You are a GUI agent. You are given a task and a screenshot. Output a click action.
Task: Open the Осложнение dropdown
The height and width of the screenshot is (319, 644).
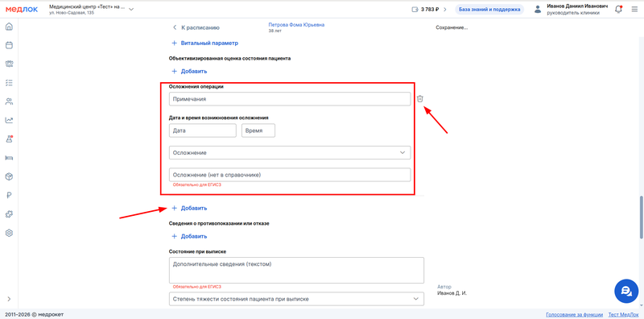[290, 152]
